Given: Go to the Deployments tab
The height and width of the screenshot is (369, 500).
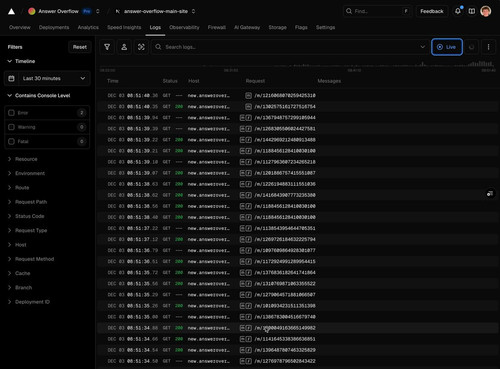Looking at the screenshot, I should [x=54, y=27].
